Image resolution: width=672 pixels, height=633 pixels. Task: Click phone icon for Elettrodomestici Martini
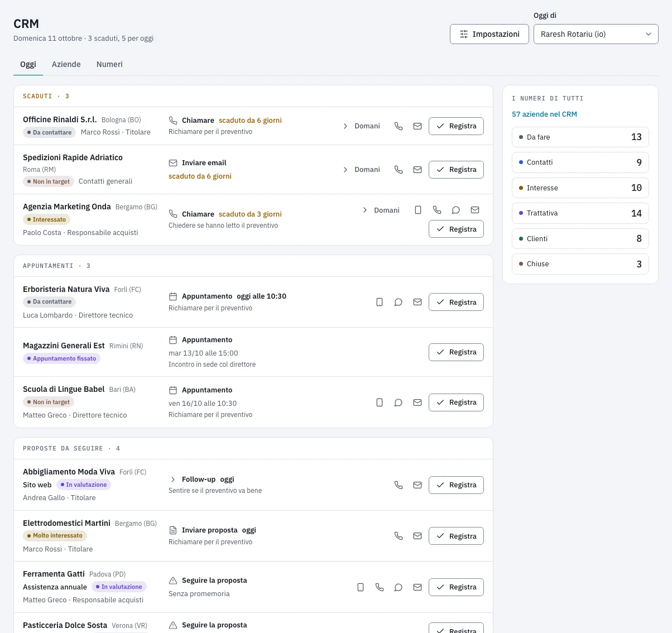click(x=399, y=536)
